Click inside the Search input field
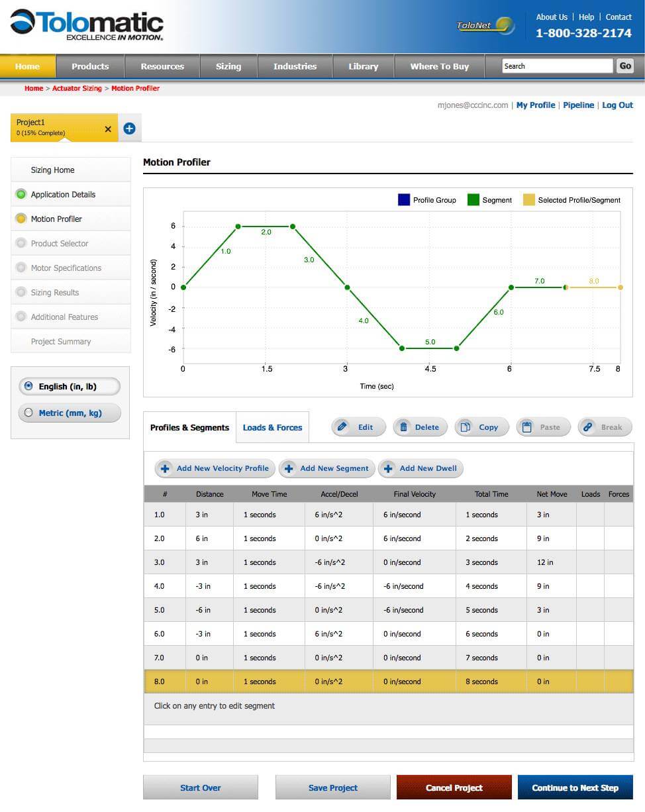Viewport: 645px width, 812px height. [556, 66]
